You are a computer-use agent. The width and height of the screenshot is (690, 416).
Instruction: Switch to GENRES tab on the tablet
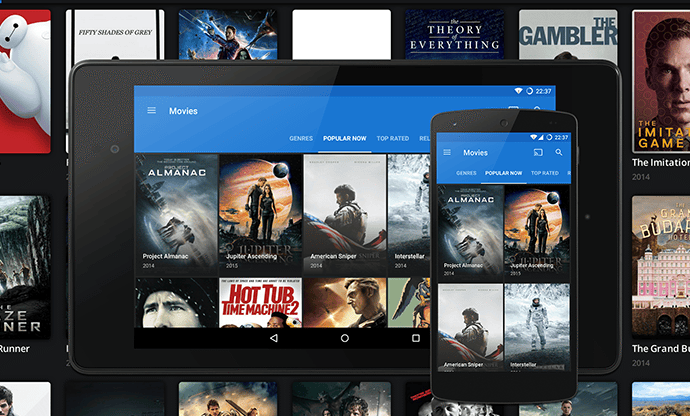click(x=301, y=138)
